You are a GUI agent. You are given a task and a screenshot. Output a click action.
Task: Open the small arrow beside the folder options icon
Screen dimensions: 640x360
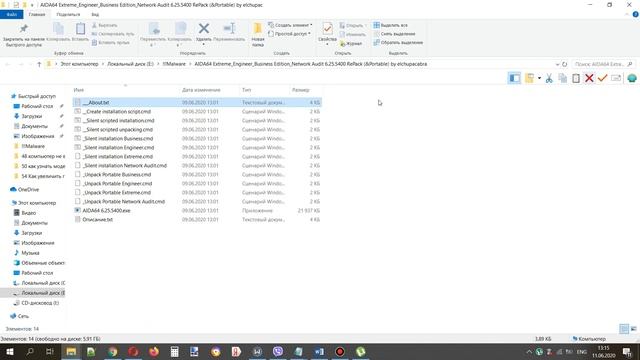click(539, 78)
